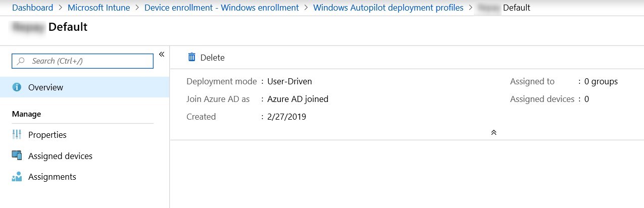
Task: Click the Default profile page title
Action: pos(68,27)
